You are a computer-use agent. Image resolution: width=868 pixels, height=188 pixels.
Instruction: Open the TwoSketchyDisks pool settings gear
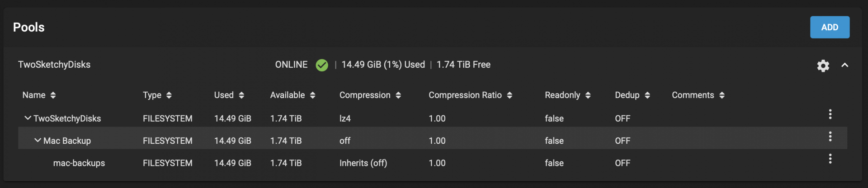(x=823, y=66)
